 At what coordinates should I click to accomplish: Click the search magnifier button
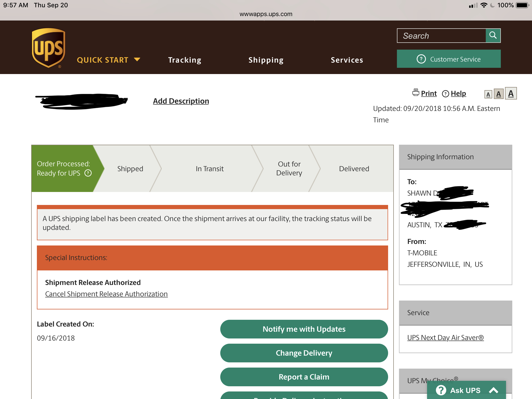point(493,36)
